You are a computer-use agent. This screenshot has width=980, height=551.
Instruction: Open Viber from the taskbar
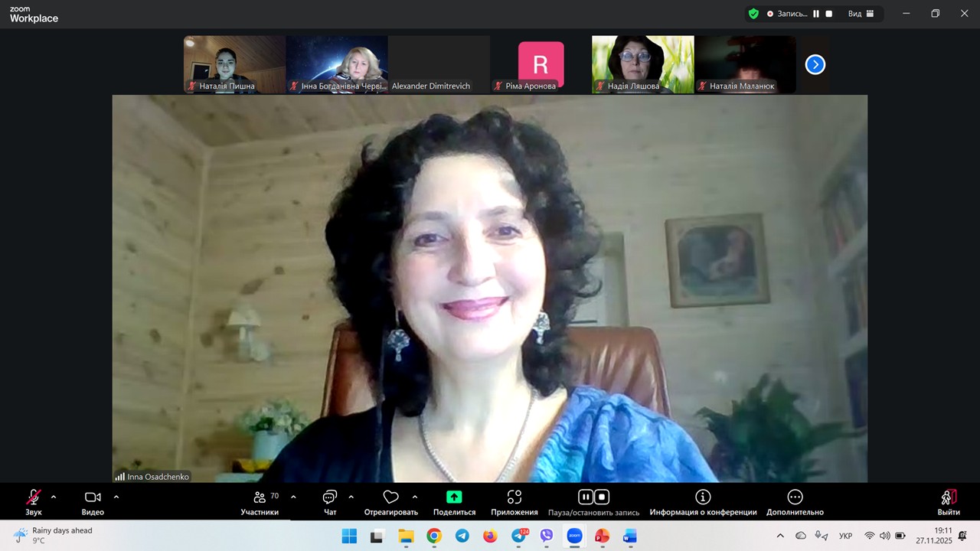[547, 536]
